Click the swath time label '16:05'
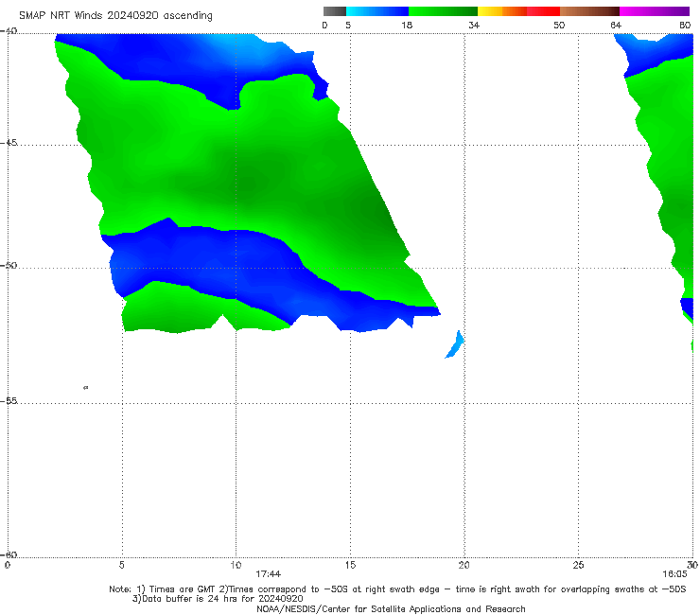The width and height of the screenshot is (700, 615). pos(674,574)
